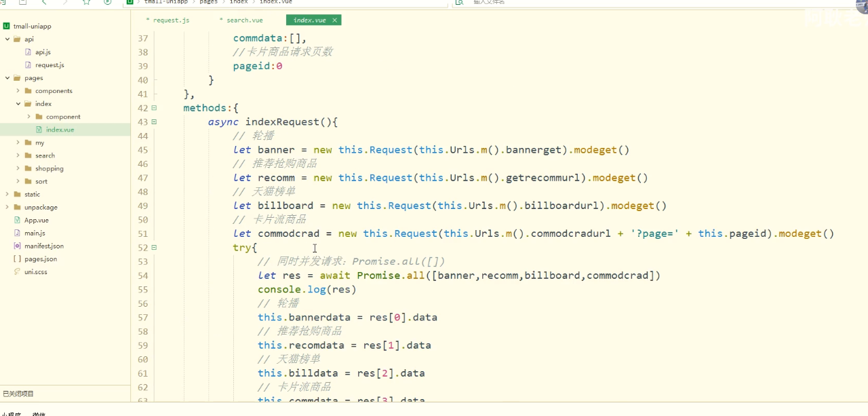The height and width of the screenshot is (416, 868).
Task: Expand the shopping folder
Action: point(18,168)
